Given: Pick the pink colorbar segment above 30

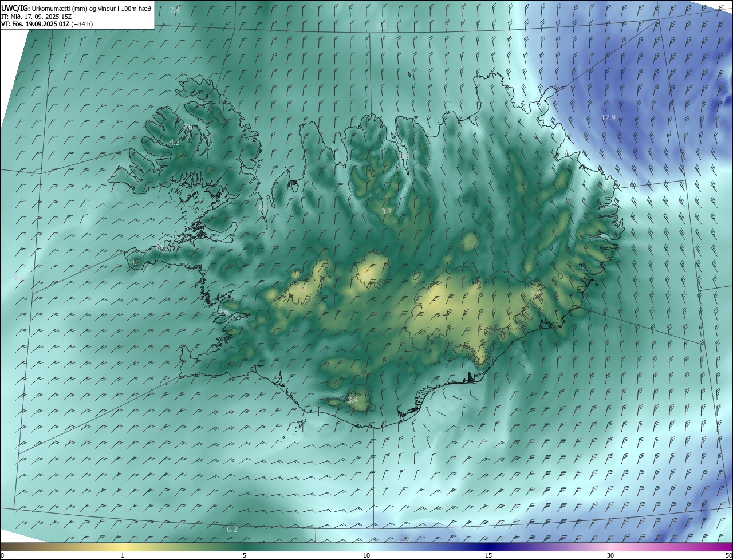Looking at the screenshot, I should click(x=610, y=547).
